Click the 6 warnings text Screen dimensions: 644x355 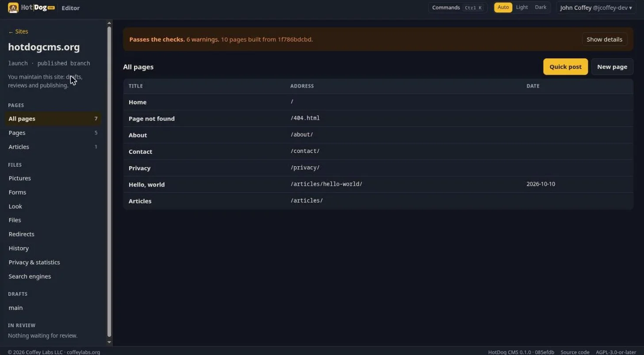(x=203, y=39)
